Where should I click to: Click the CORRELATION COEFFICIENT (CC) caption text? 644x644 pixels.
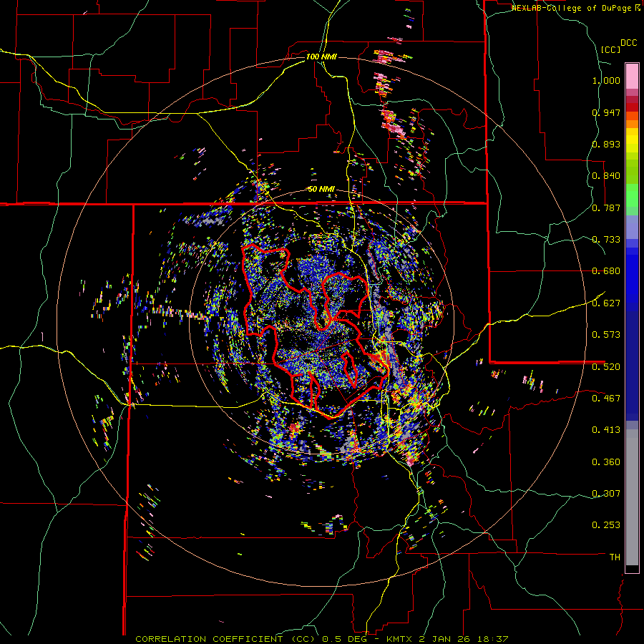(x=225, y=639)
